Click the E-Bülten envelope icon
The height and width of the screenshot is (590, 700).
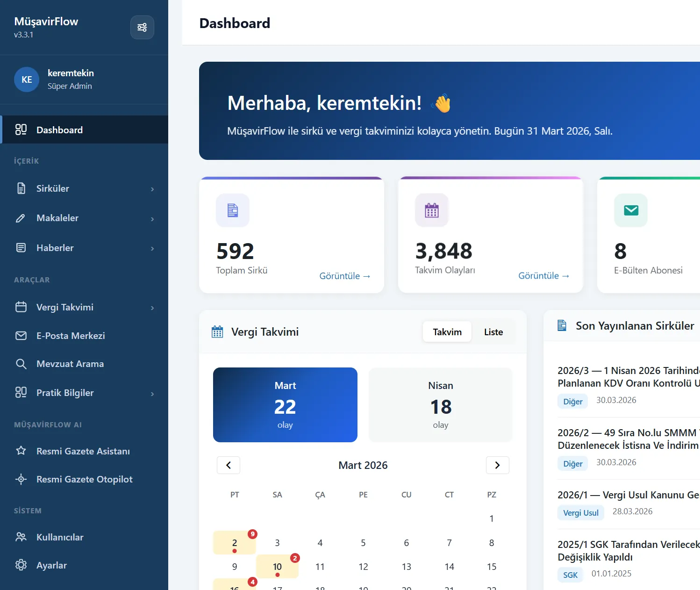[x=631, y=210]
